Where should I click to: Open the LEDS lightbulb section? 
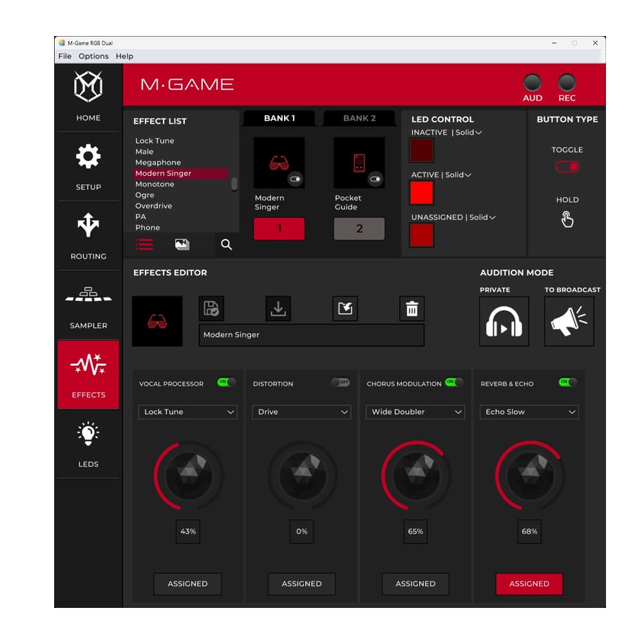tap(88, 444)
